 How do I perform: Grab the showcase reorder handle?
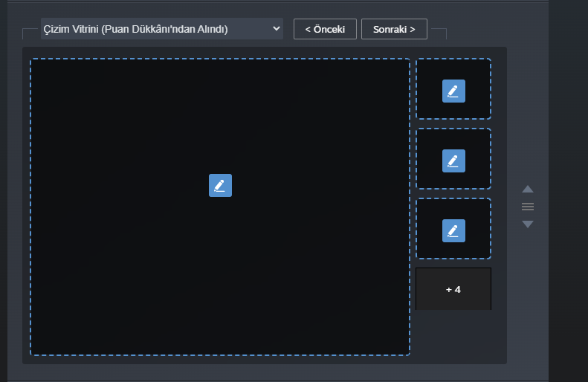pyautogui.click(x=528, y=207)
